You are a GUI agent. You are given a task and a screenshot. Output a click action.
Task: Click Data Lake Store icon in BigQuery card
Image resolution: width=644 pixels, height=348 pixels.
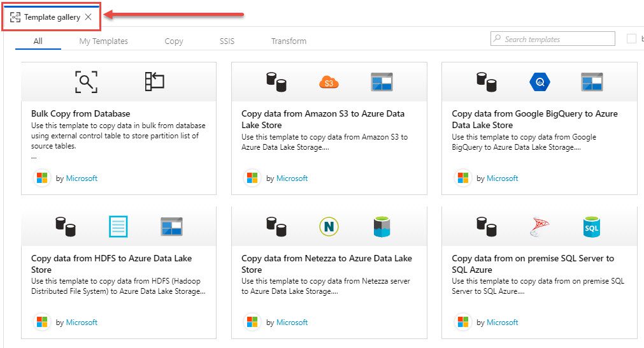pos(592,82)
